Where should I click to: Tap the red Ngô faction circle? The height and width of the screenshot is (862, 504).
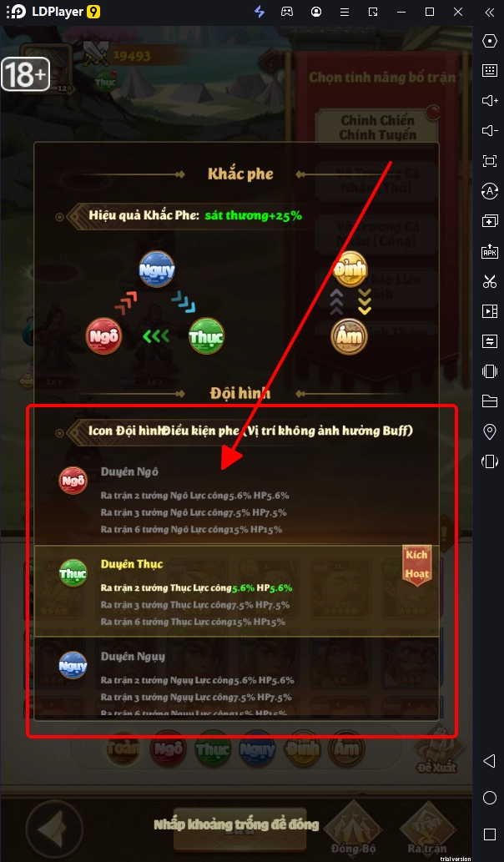coord(103,336)
